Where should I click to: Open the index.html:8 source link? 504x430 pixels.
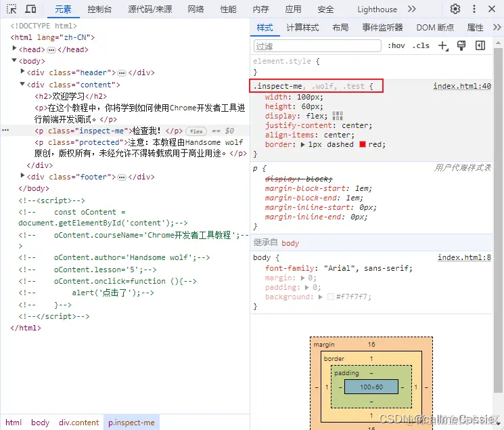464,257
